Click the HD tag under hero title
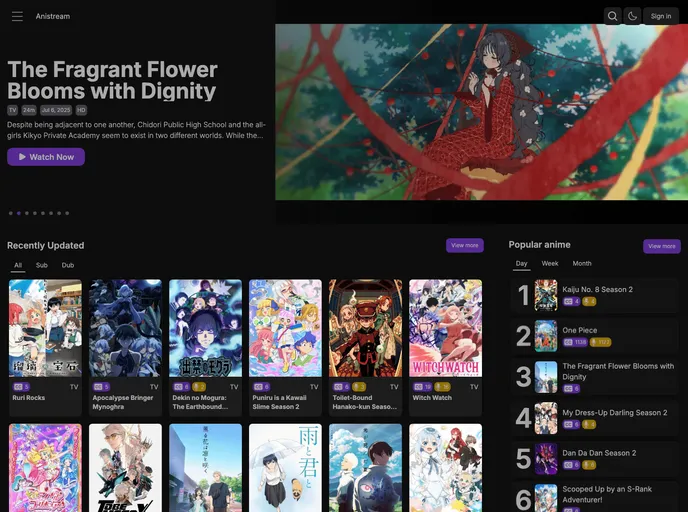The width and height of the screenshot is (688, 512). [81, 110]
